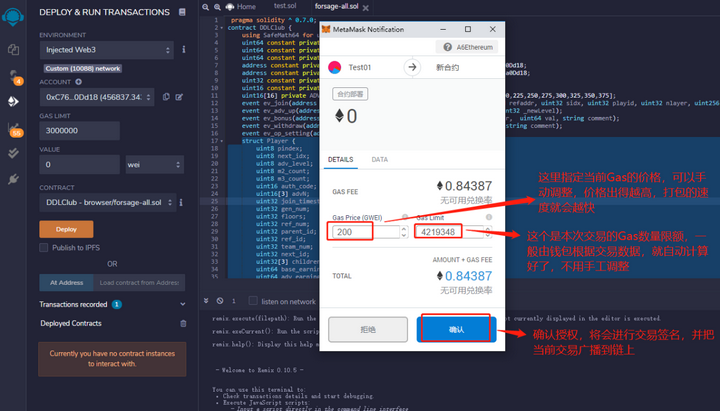720x411 pixels.
Task: Close forsage-all.sol tab
Action: (x=366, y=8)
